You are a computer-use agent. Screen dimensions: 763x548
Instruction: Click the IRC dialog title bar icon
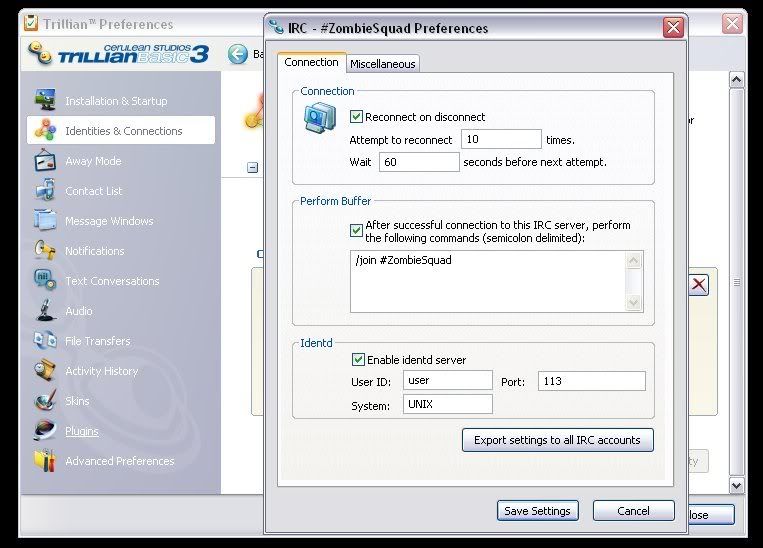point(276,27)
